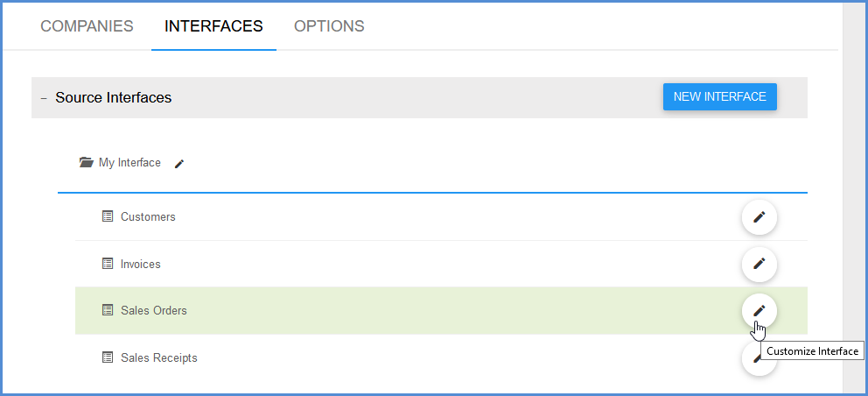Viewport: 868px width, 396px height.
Task: Click the table icon beside Sales Orders
Action: pyautogui.click(x=108, y=310)
